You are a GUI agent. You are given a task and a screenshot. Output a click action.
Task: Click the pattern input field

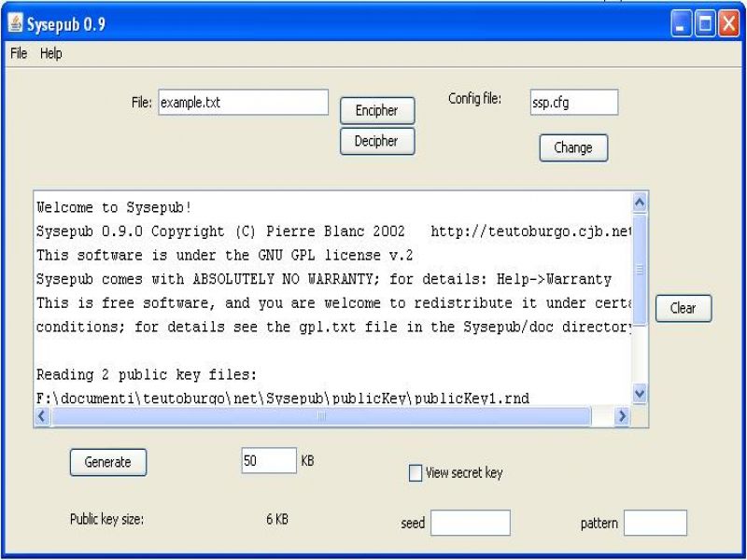tap(655, 523)
